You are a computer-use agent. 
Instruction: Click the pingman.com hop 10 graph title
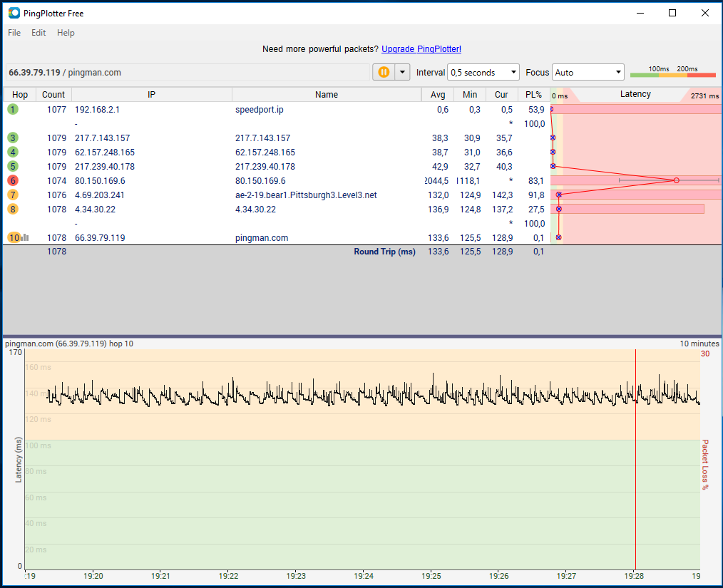click(x=69, y=344)
